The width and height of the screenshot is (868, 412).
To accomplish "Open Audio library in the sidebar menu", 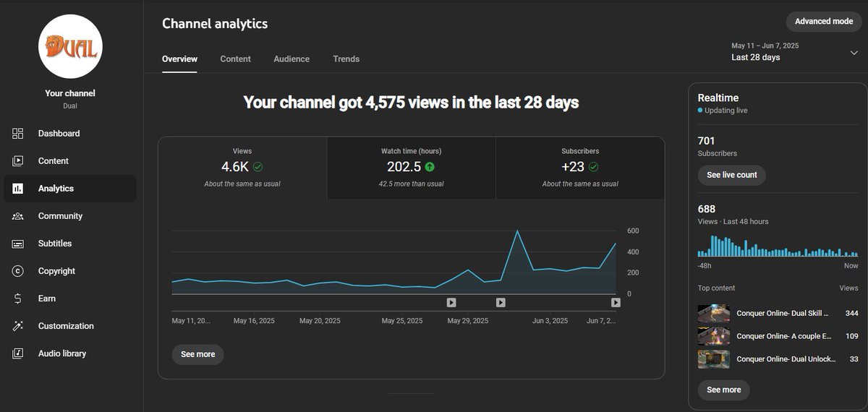I will (69, 353).
